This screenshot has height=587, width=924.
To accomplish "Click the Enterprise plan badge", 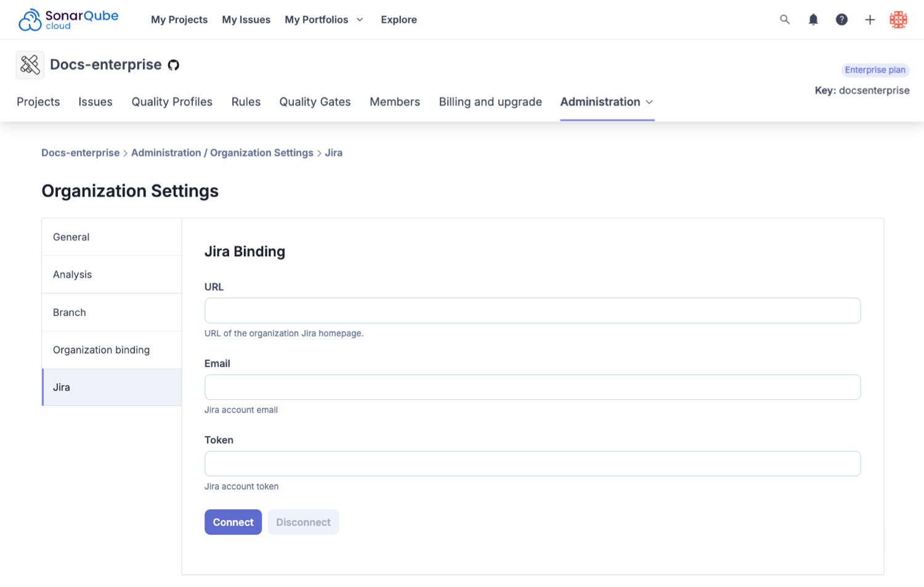I will click(x=875, y=70).
